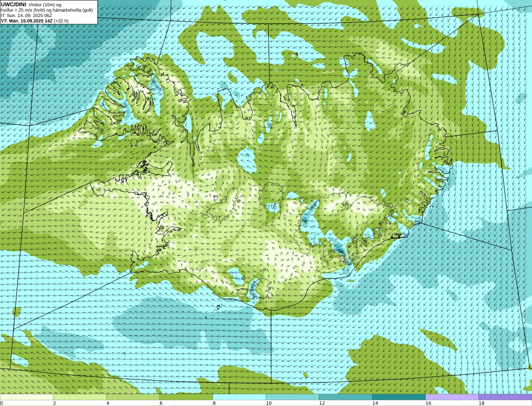
Task: Click the legend tick label '2'
Action: pyautogui.click(x=54, y=403)
